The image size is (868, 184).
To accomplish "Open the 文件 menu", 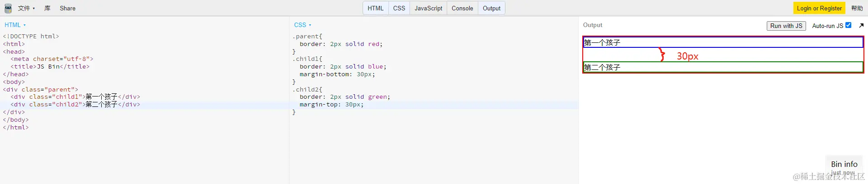I will 26,8.
